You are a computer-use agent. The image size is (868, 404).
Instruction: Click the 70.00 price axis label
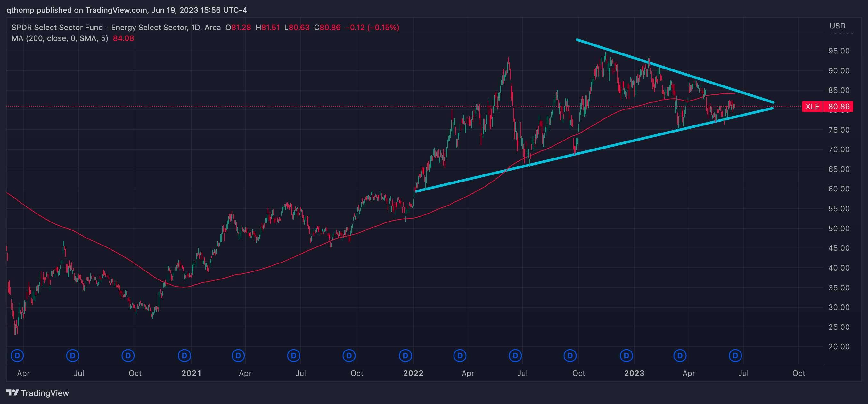(839, 149)
